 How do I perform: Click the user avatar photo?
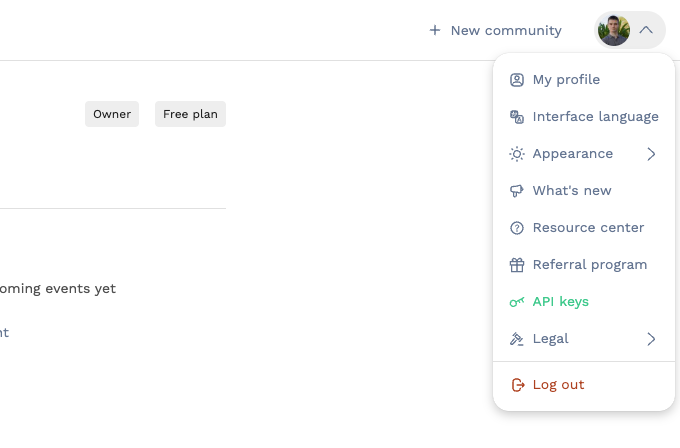pyautogui.click(x=614, y=30)
